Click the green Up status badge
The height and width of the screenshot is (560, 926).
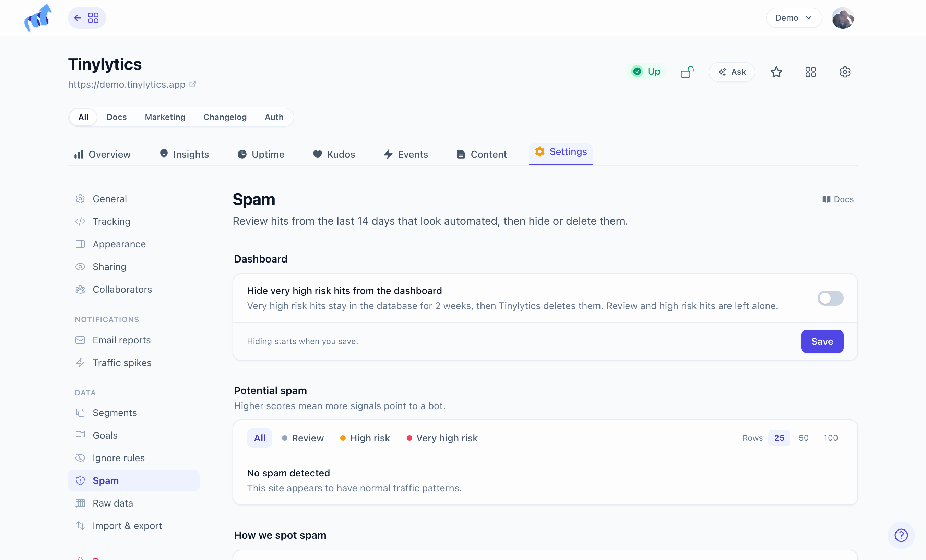pyautogui.click(x=646, y=72)
